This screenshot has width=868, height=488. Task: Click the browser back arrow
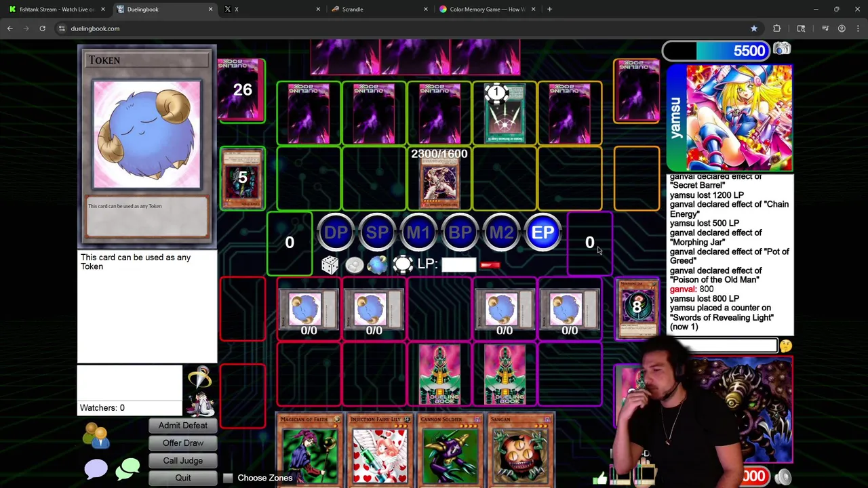click(x=10, y=28)
